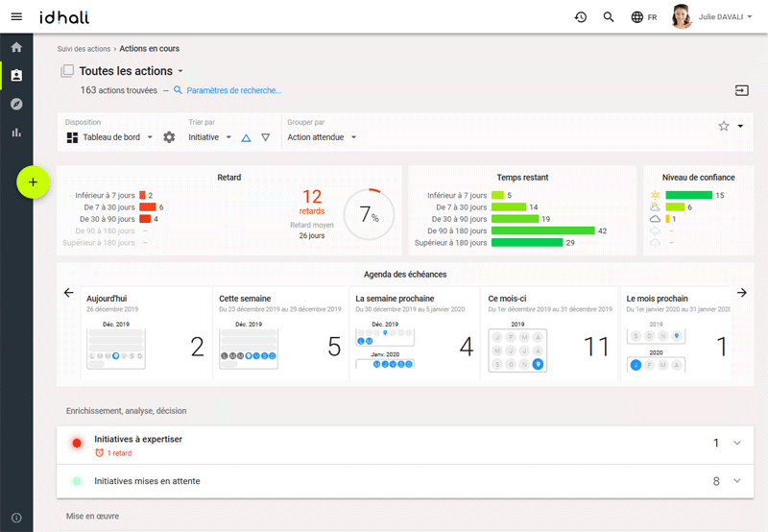
Task: Click Julie DAVALI's profile picture
Action: pos(682,16)
